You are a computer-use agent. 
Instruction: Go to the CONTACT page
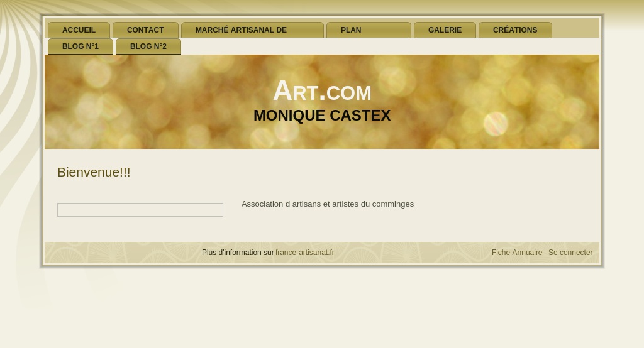(x=145, y=30)
